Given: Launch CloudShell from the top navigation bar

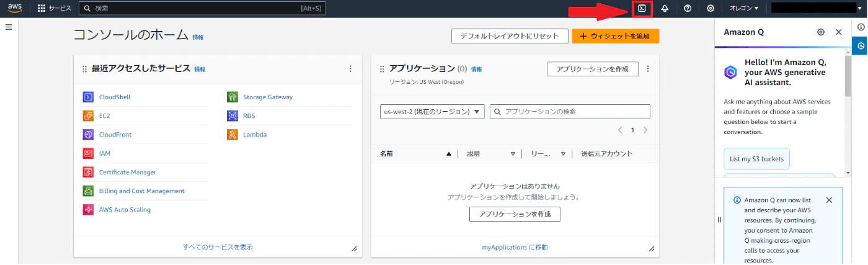Looking at the screenshot, I should coord(642,9).
